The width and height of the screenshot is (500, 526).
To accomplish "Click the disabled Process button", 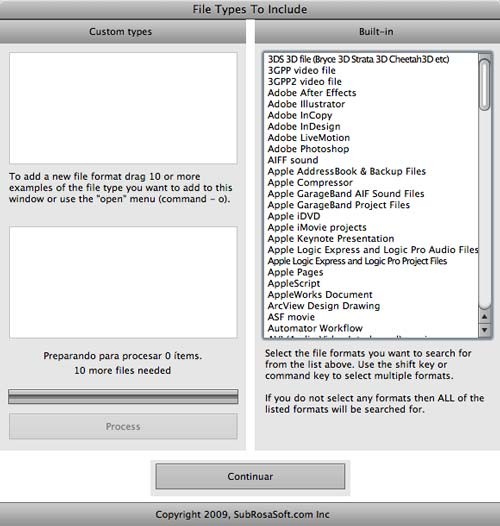I will 123,426.
